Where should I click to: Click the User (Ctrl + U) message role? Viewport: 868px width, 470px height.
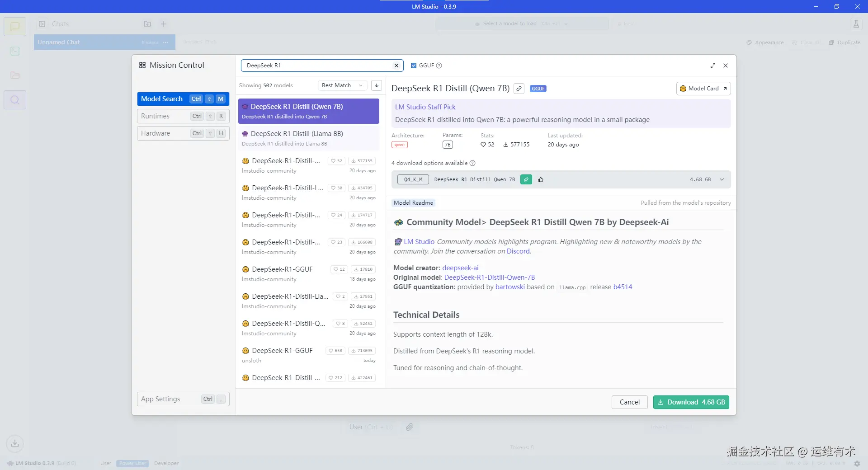(x=371, y=427)
